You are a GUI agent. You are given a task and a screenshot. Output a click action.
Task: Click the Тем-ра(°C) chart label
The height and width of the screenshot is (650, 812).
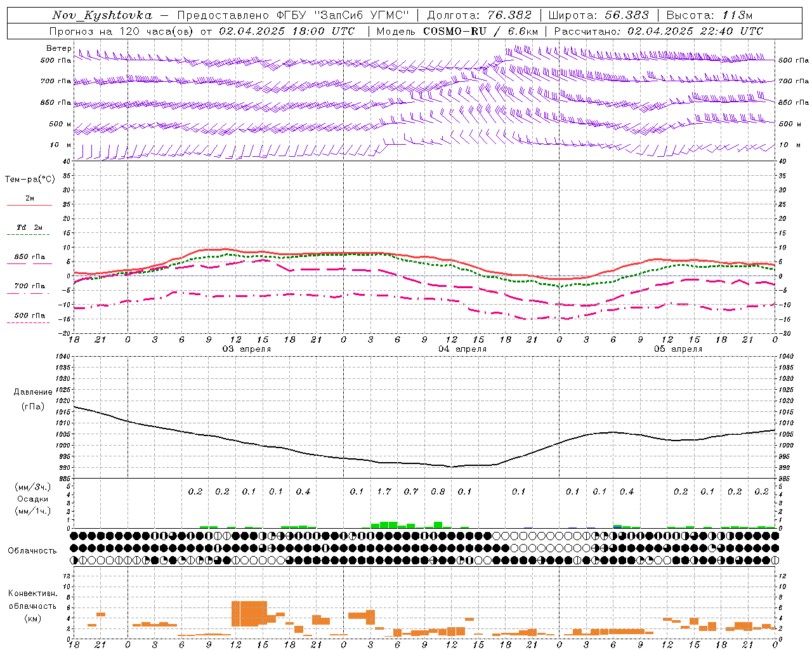(30, 180)
